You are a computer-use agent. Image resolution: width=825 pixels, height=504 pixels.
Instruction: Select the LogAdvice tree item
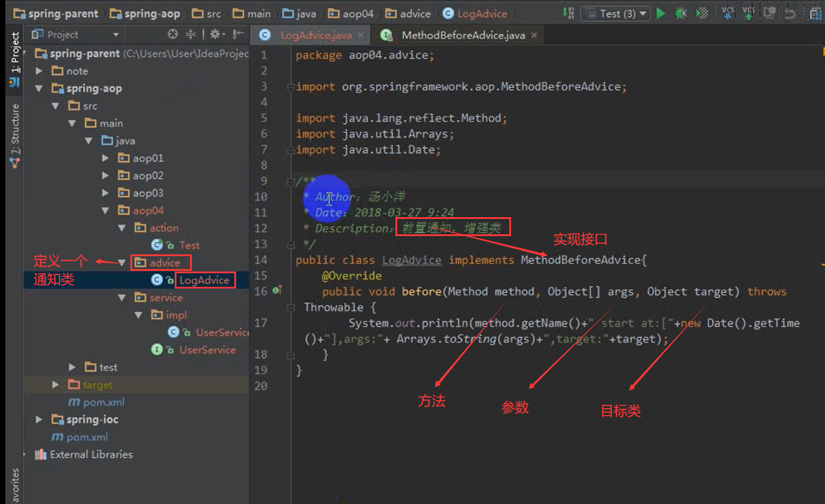point(136,280)
